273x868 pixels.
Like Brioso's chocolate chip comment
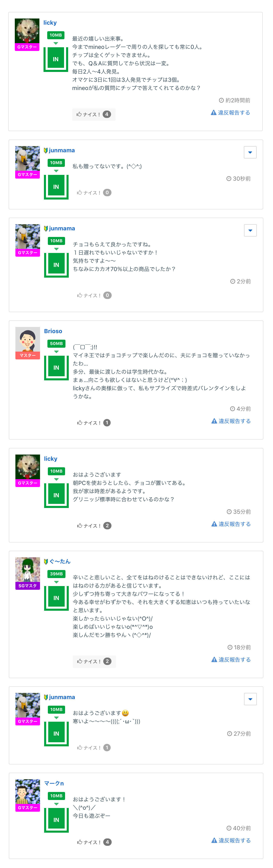click(94, 422)
